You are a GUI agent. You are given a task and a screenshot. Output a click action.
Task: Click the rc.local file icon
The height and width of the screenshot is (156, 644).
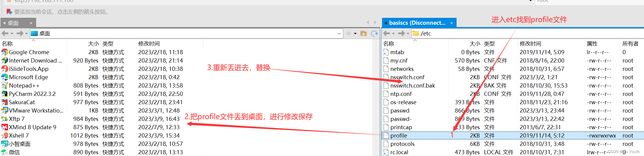pyautogui.click(x=386, y=152)
